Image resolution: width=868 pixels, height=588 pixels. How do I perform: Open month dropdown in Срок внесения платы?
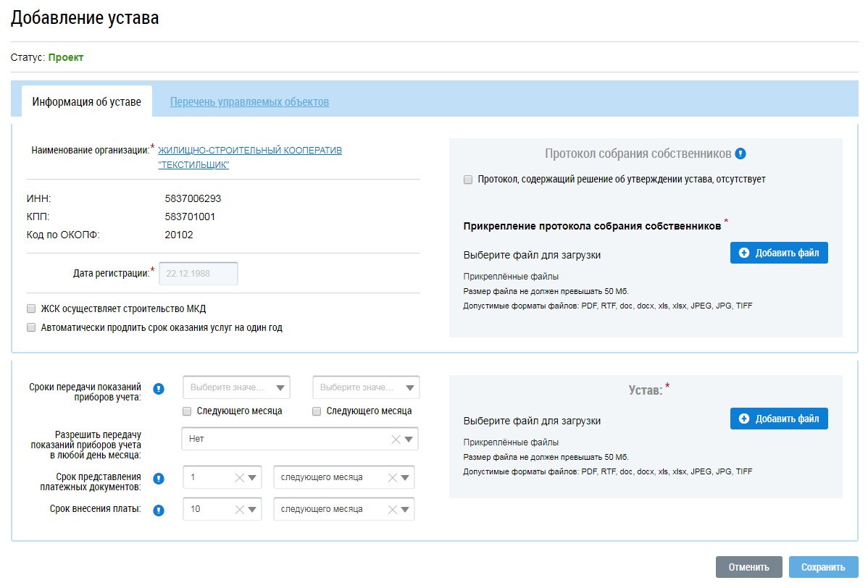click(405, 510)
